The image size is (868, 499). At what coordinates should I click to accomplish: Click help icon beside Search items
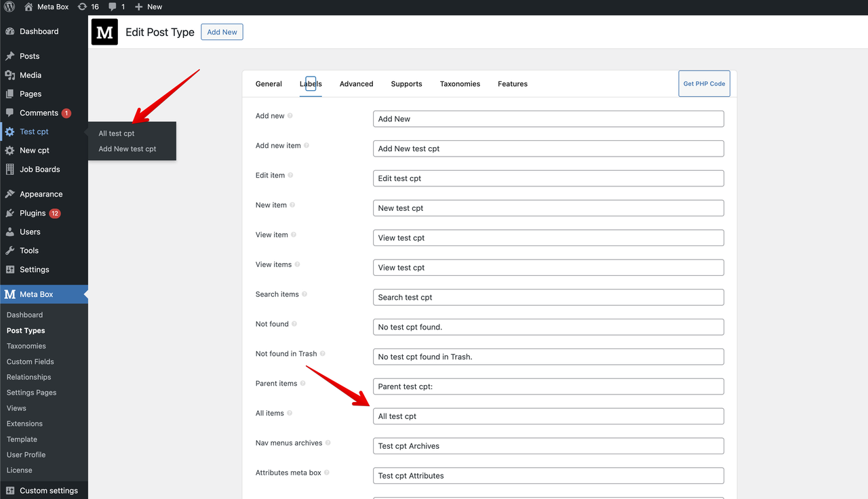[304, 295]
